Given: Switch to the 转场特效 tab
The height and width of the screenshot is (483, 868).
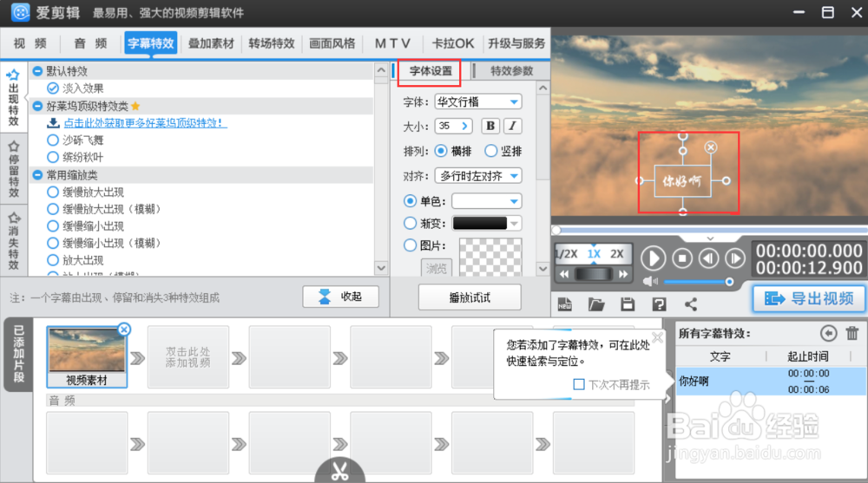Looking at the screenshot, I should [271, 43].
